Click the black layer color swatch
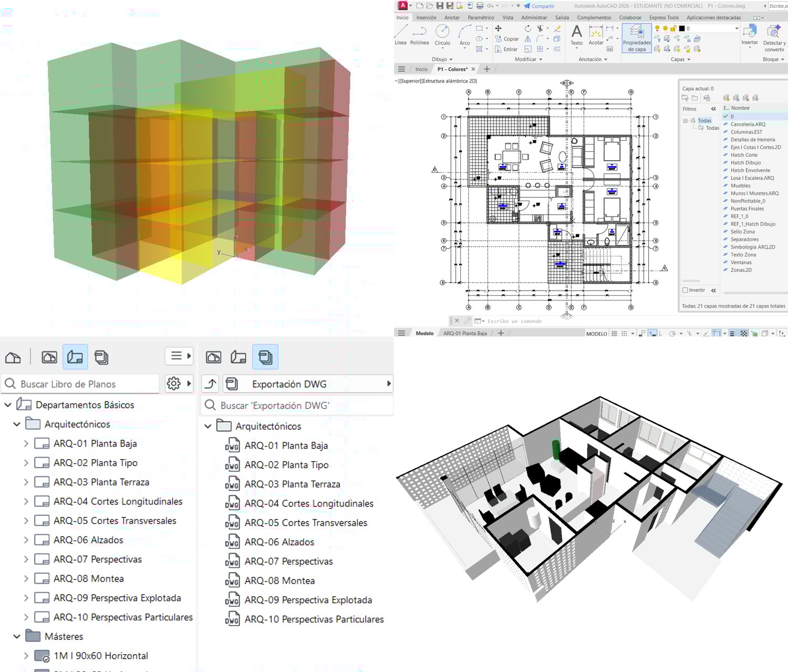The height and width of the screenshot is (672, 788). coord(682,28)
